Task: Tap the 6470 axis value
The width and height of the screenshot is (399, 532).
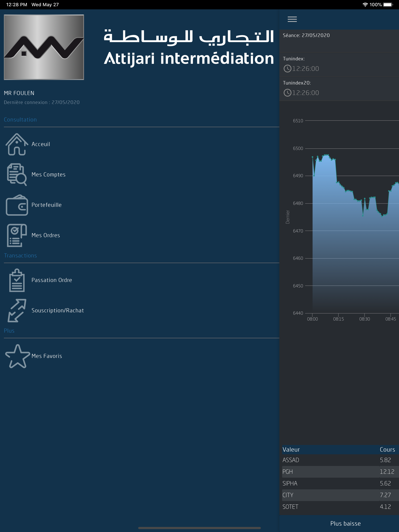Action: (x=298, y=231)
